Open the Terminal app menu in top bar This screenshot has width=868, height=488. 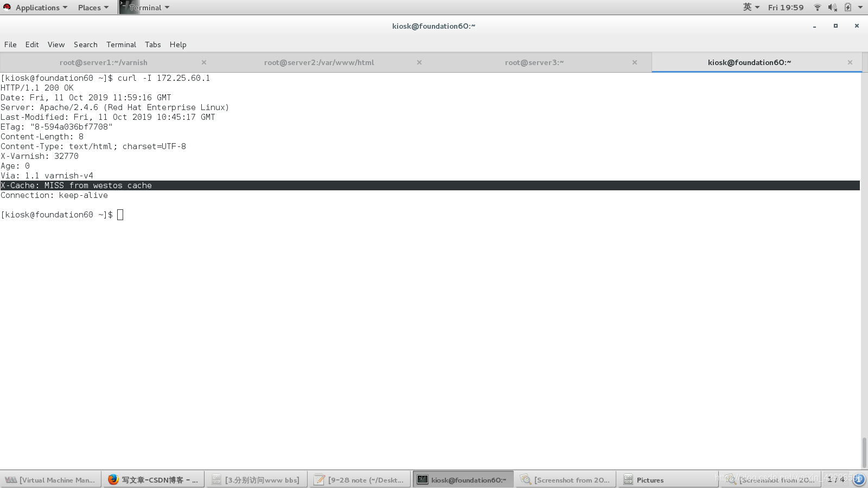[149, 8]
